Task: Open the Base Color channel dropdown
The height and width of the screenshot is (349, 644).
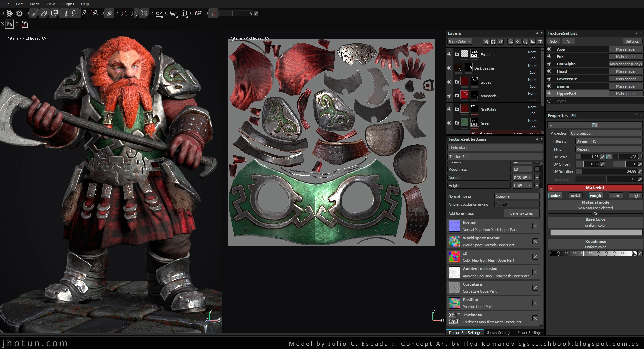Action: (x=460, y=42)
